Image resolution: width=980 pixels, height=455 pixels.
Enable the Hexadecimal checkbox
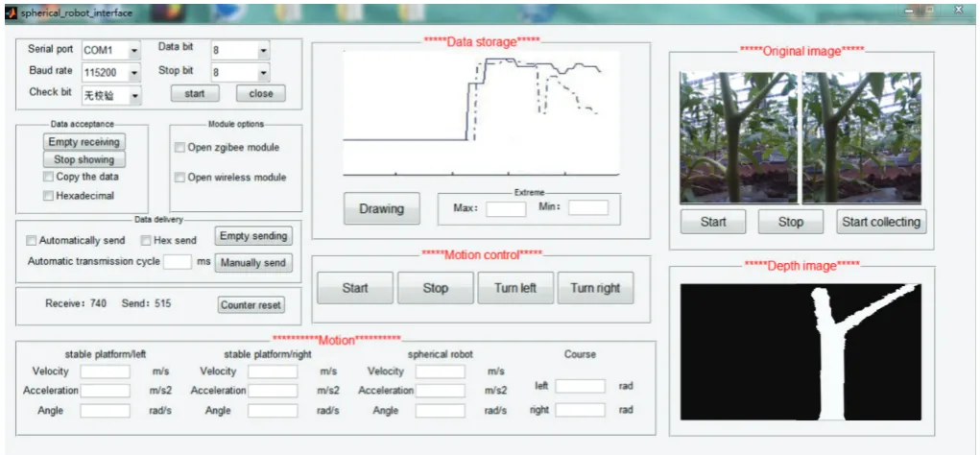click(48, 196)
